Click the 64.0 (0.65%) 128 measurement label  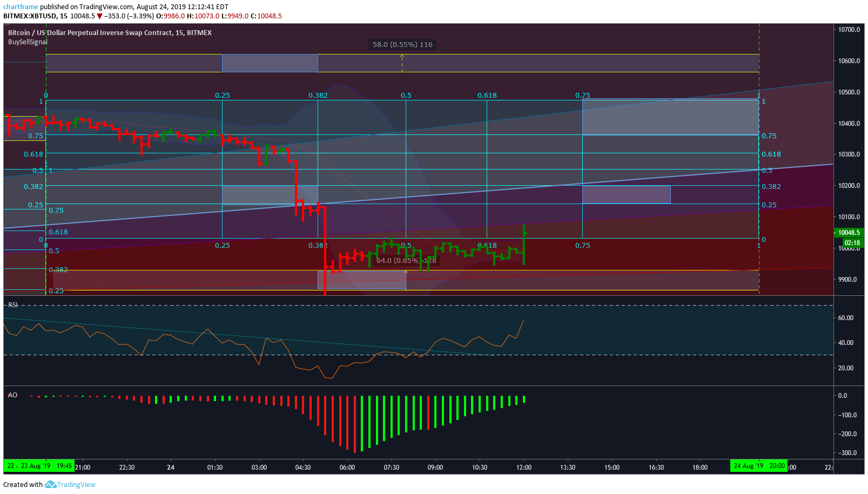click(x=406, y=260)
